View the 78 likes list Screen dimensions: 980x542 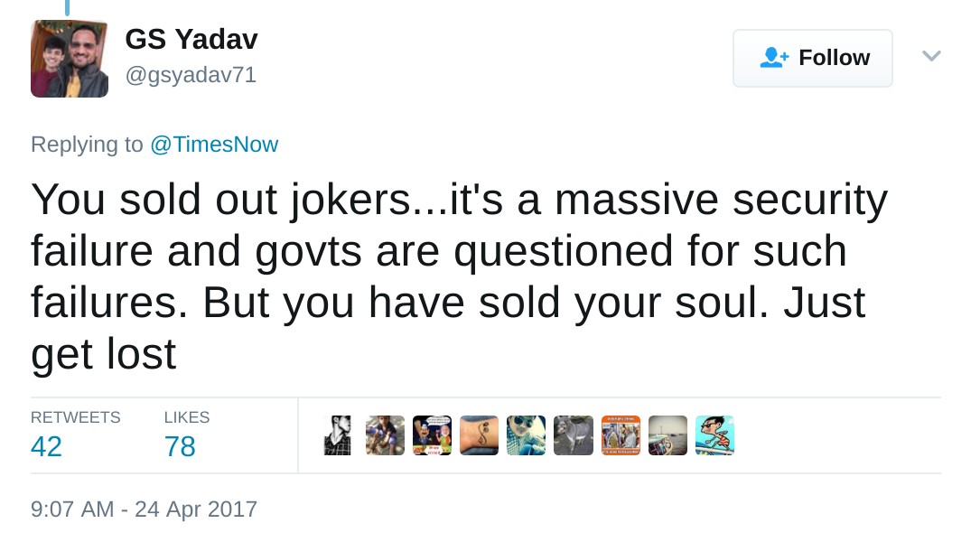tap(180, 446)
